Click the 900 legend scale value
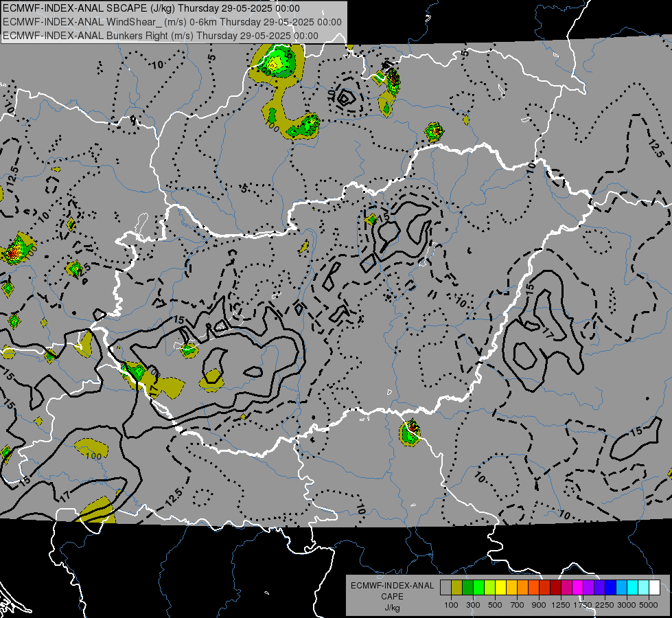Image resolution: width=672 pixels, height=618 pixels. (x=539, y=605)
